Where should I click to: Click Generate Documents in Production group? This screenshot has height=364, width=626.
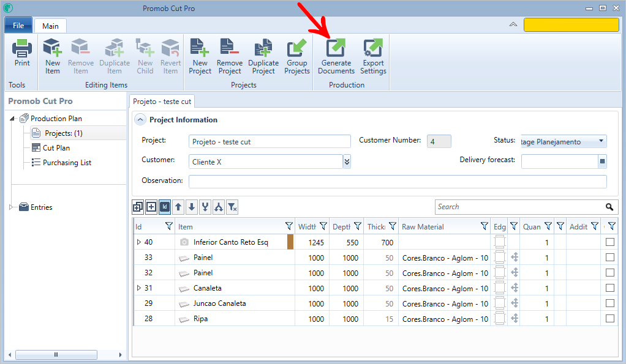336,56
